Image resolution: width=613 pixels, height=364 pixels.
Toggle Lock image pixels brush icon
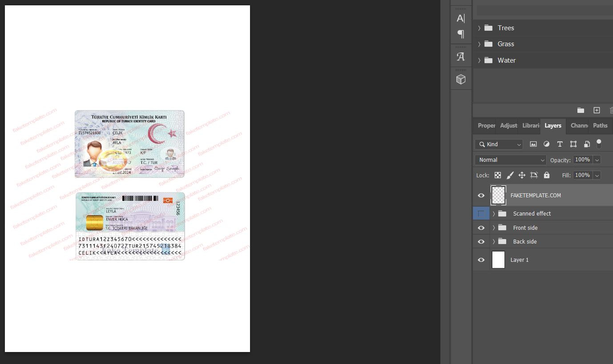[510, 175]
